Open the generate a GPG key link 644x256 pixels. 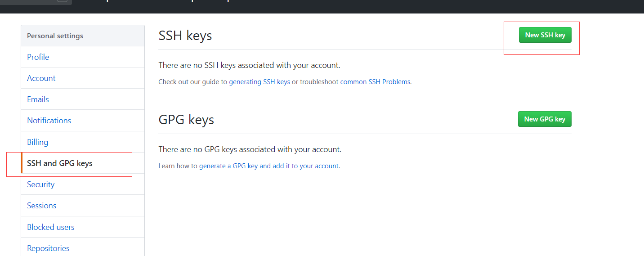pyautogui.click(x=269, y=166)
